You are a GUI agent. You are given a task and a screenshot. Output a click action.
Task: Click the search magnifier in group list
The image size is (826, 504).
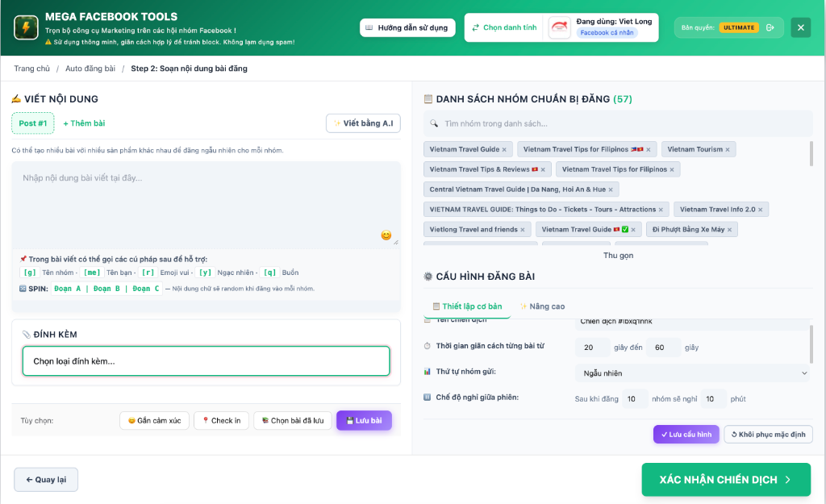pos(434,123)
